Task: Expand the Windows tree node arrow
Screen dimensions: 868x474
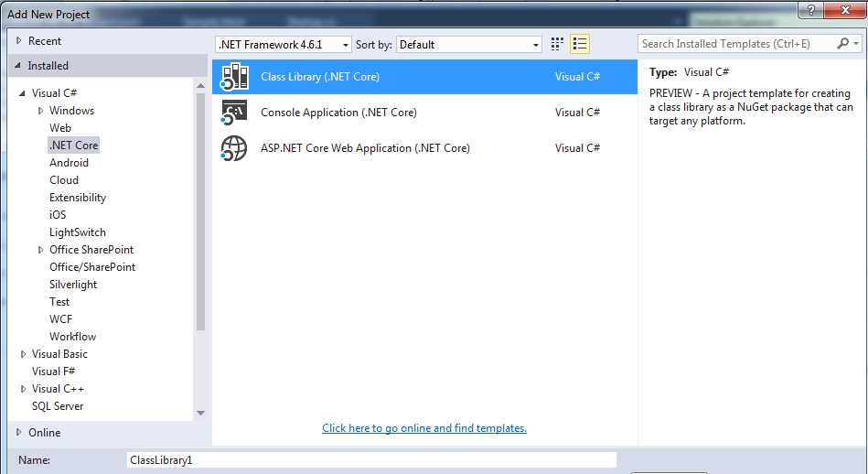Action: (40, 111)
